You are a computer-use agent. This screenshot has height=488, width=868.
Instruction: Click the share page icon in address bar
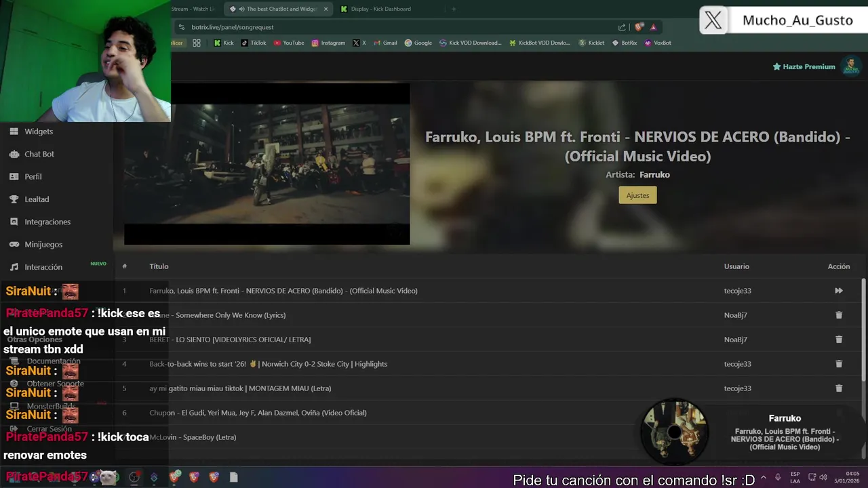point(622,27)
